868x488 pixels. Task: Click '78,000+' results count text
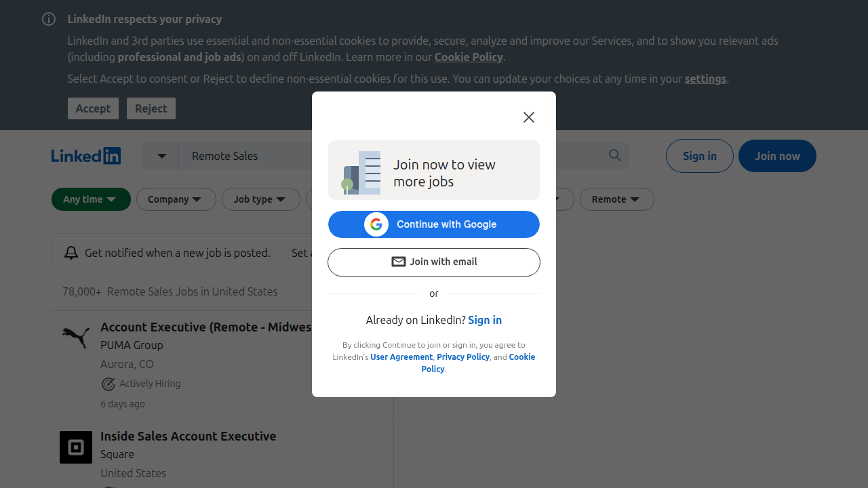(x=82, y=291)
